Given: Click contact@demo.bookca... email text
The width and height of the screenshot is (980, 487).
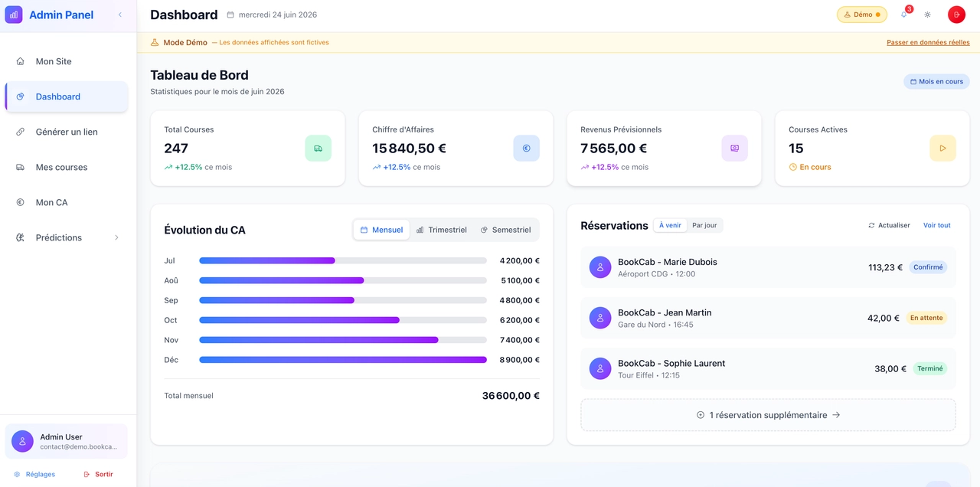Looking at the screenshot, I should (x=79, y=446).
